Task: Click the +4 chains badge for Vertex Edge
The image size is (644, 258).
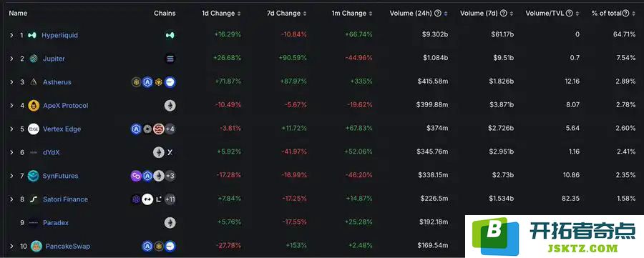Action: click(170, 129)
